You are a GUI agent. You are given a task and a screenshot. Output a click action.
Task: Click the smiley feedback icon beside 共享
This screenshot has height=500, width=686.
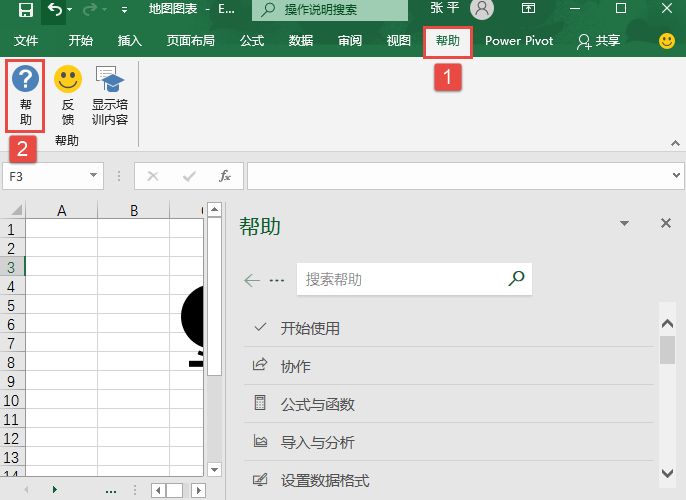667,41
